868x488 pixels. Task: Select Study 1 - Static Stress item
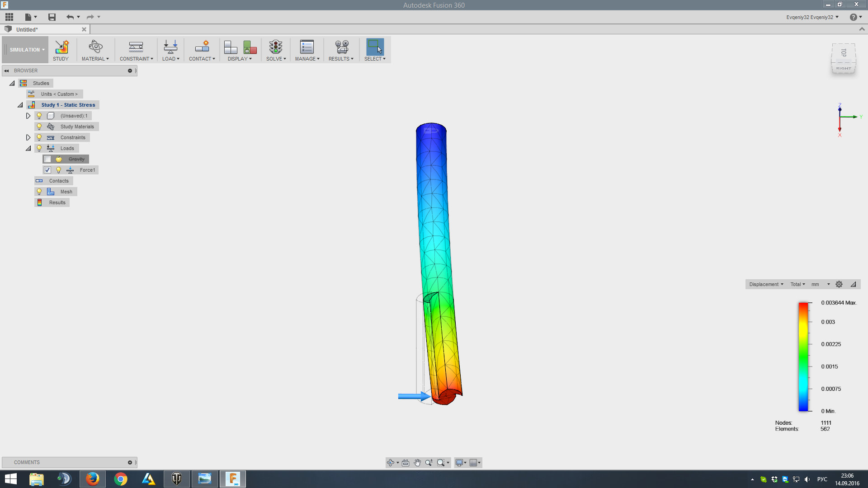(68, 105)
